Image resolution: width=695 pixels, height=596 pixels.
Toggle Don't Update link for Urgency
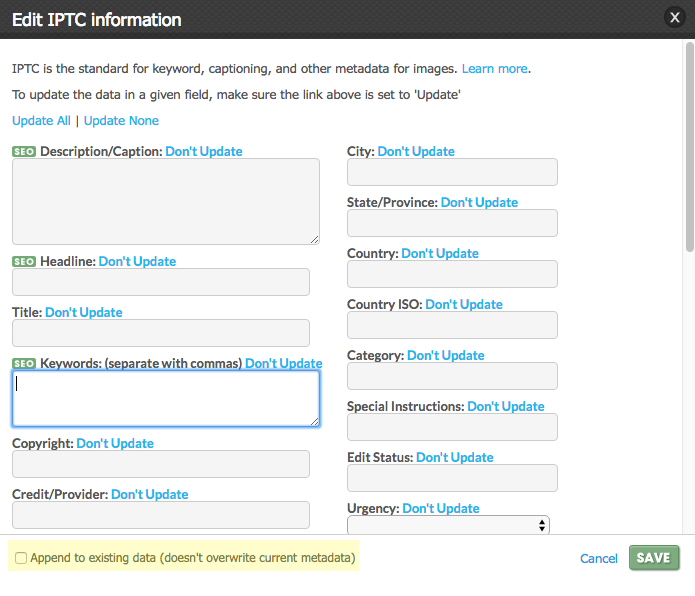point(441,508)
